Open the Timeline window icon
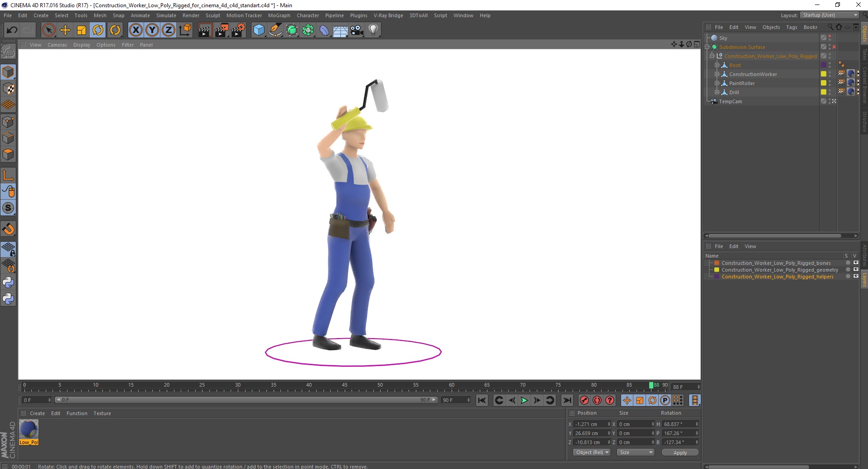The image size is (868, 469). coord(695,400)
